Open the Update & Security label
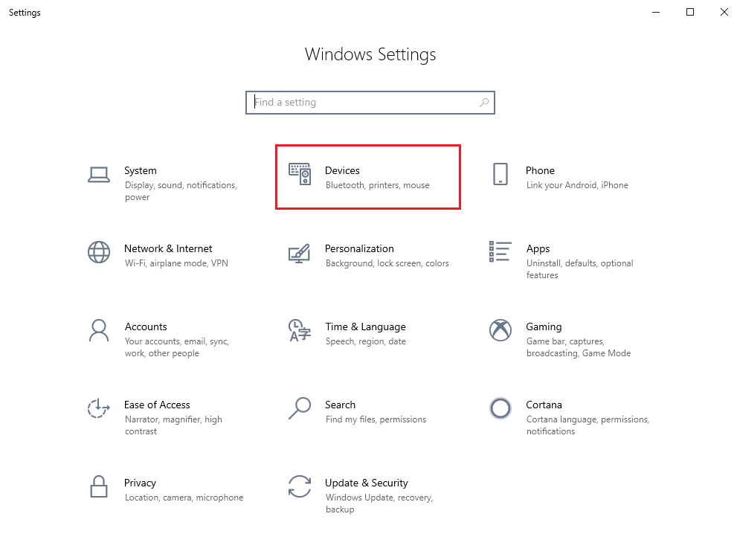Screen dimensions: 737x560 point(366,483)
